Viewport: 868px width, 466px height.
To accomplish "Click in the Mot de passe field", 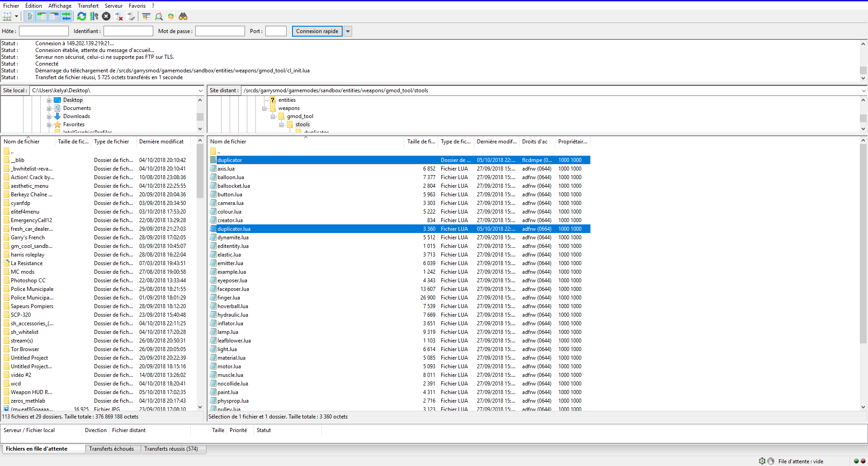I will (220, 31).
